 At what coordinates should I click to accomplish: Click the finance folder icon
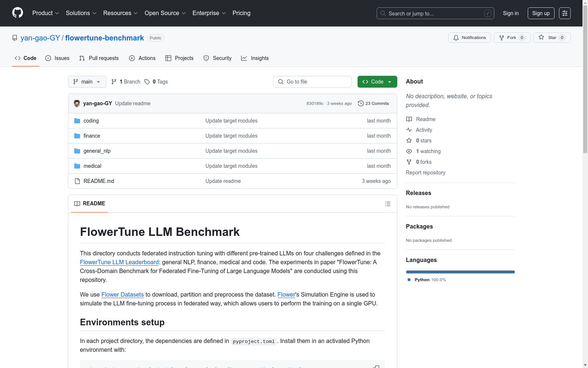pyautogui.click(x=77, y=136)
